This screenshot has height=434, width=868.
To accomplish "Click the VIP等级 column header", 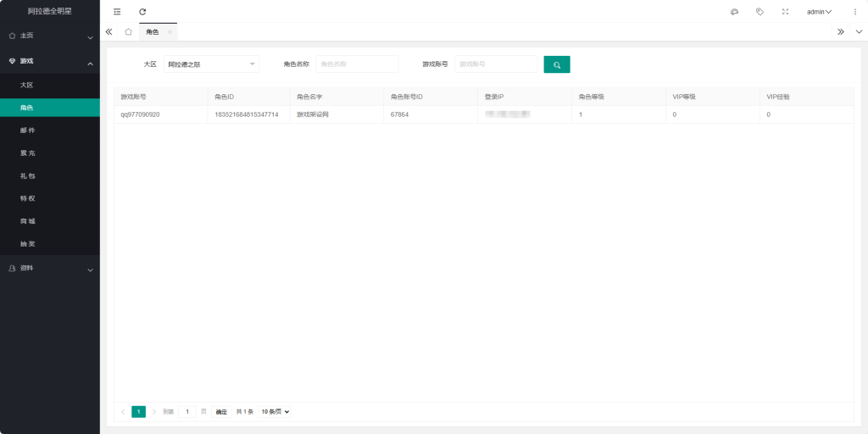I will (x=712, y=97).
